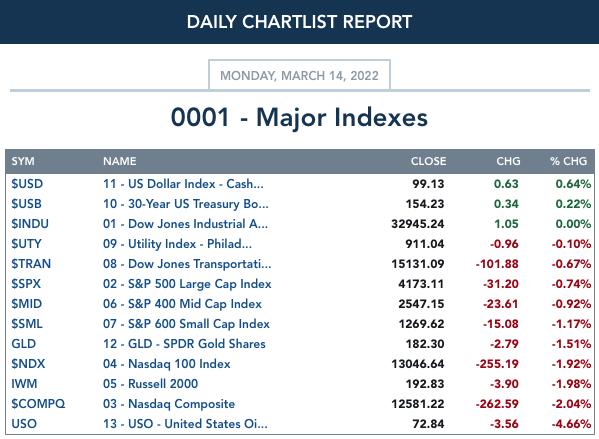Open the $UTY symbol chart
Image resolution: width=599 pixels, height=439 pixels.
pyautogui.click(x=26, y=244)
